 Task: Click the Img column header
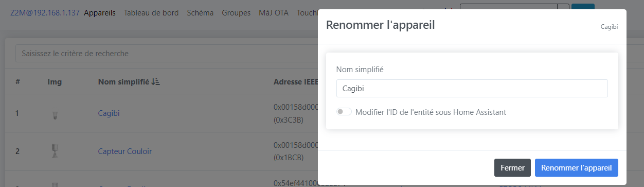(55, 82)
